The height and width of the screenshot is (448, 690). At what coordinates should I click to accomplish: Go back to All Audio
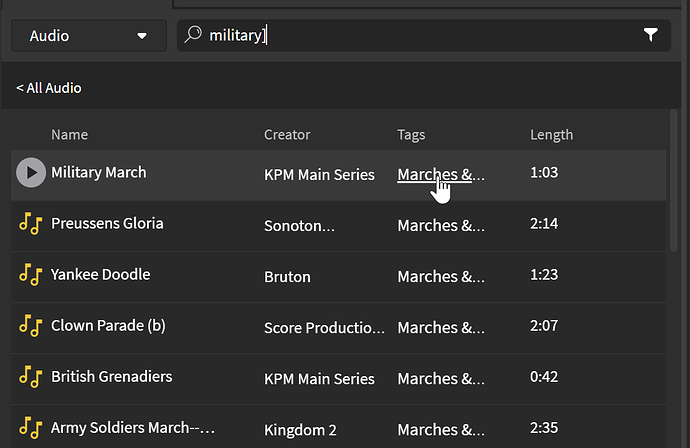[x=49, y=88]
